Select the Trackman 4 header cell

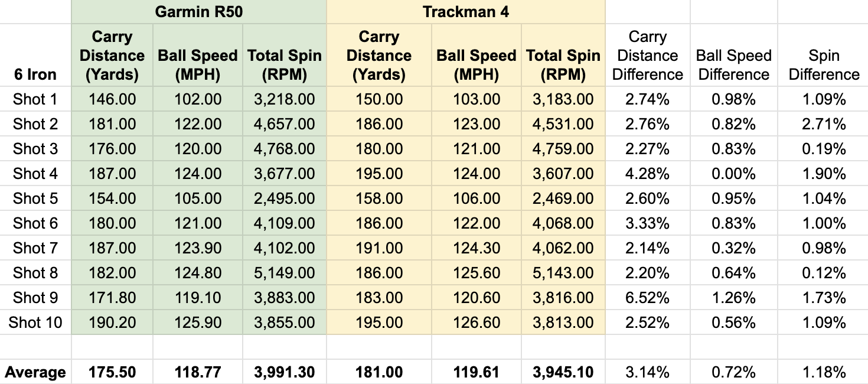465,12
